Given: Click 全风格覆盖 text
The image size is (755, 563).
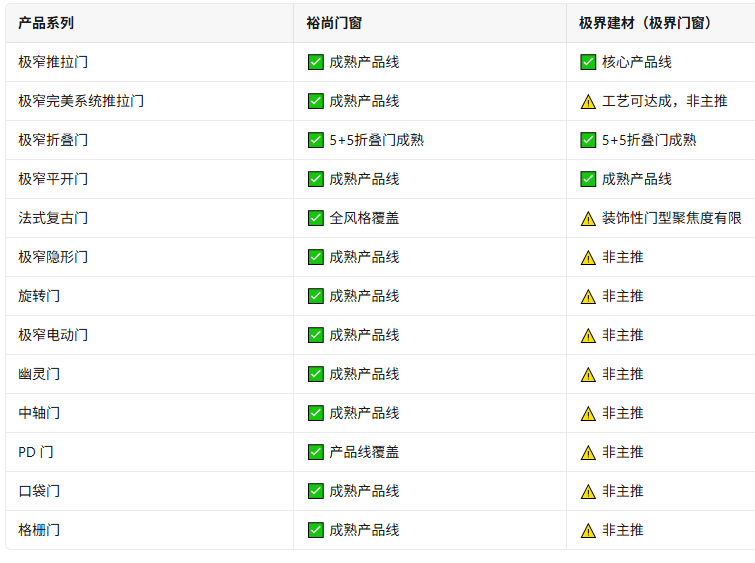Looking at the screenshot, I should click(364, 218).
